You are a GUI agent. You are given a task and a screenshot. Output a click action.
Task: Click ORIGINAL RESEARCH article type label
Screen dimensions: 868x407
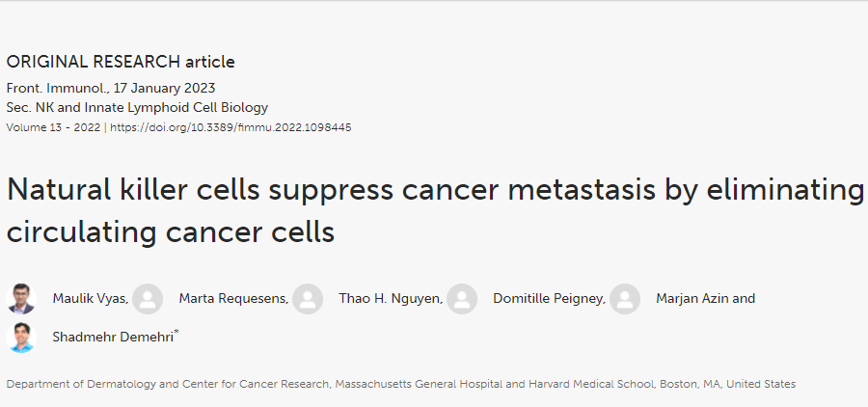pyautogui.click(x=120, y=62)
